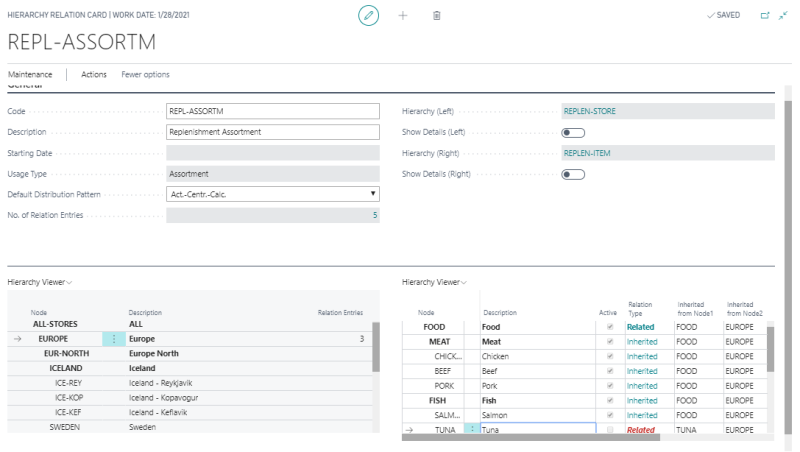Click the Description input field
The width and height of the screenshot is (800, 452).
[x=273, y=132]
